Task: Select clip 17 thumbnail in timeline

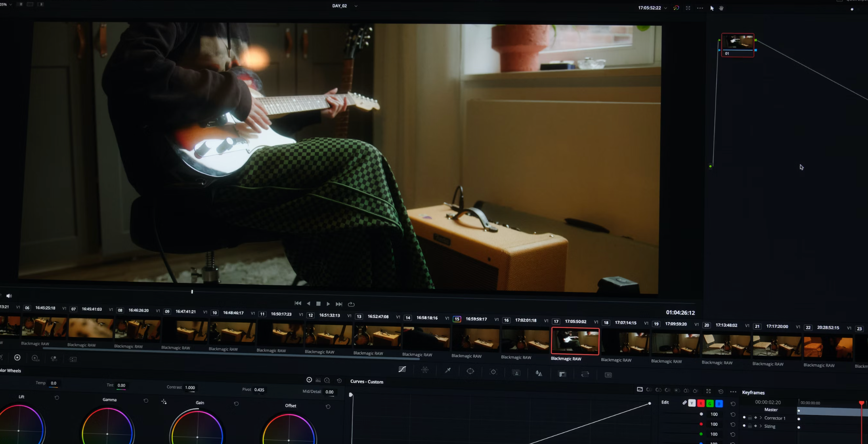Action: (575, 341)
